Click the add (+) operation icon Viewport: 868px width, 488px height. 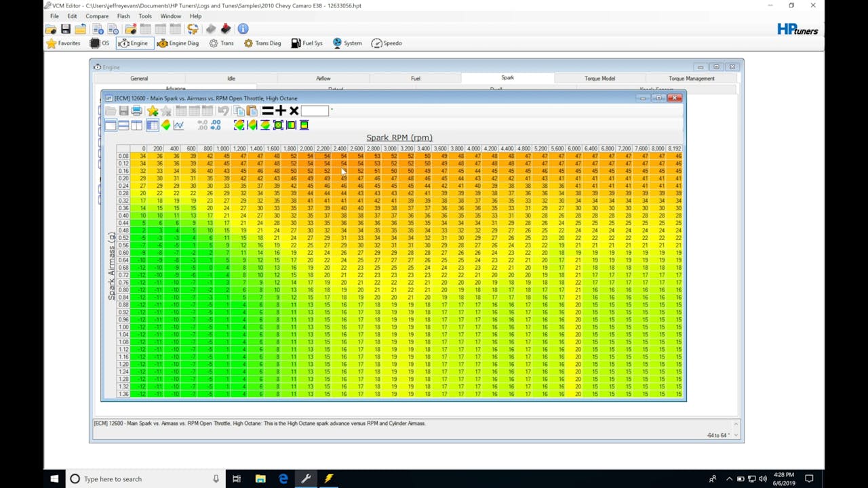click(281, 110)
